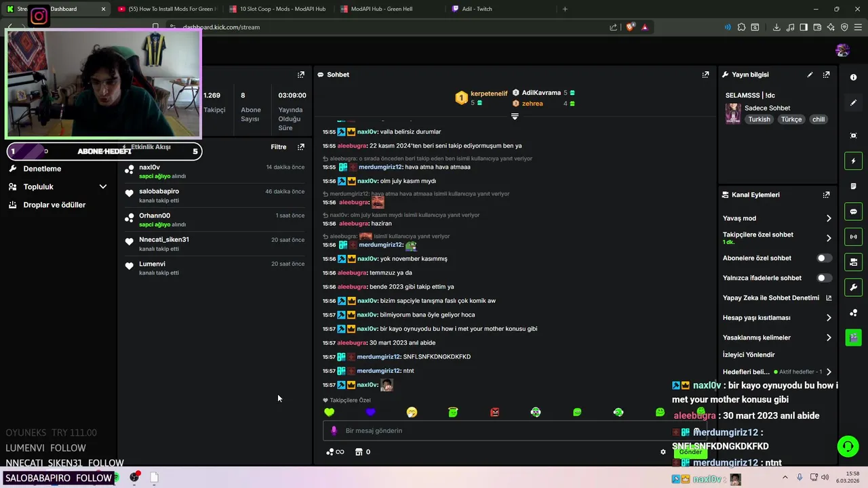Viewport: 868px width, 488px height.
Task: Pop out the Etkinlik Akışı panel
Action: (301, 146)
